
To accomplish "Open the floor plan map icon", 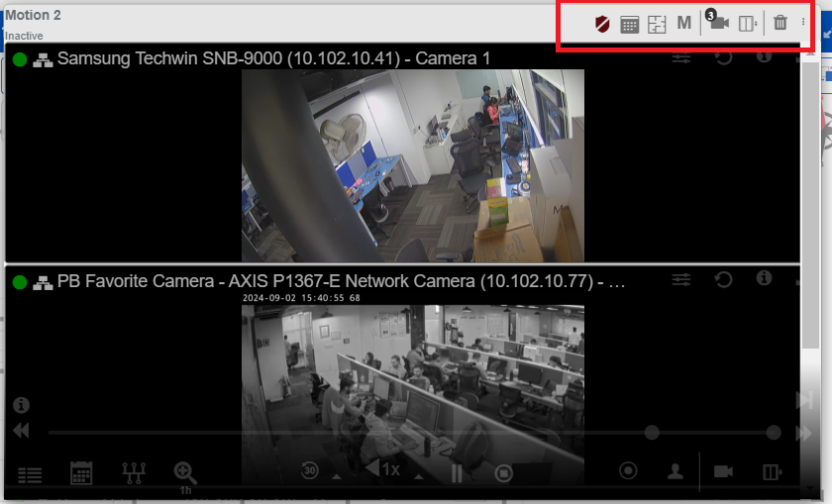I will (657, 25).
